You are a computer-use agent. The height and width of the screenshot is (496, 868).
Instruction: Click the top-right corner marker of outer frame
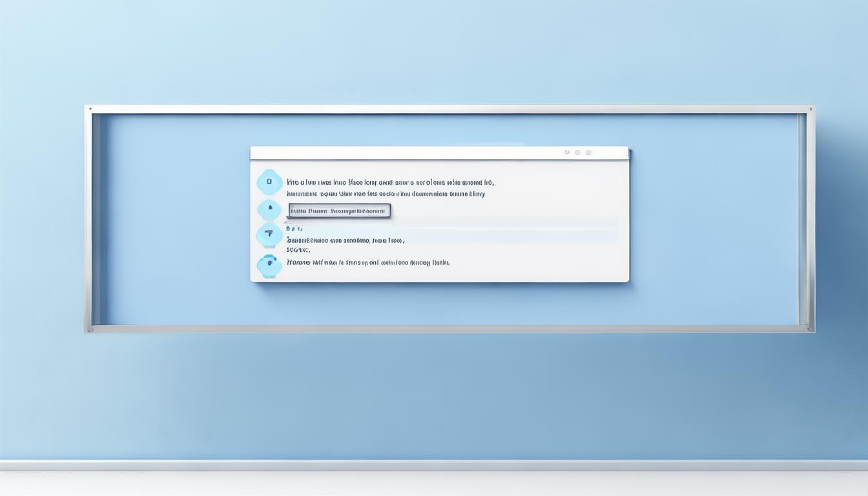(811, 109)
